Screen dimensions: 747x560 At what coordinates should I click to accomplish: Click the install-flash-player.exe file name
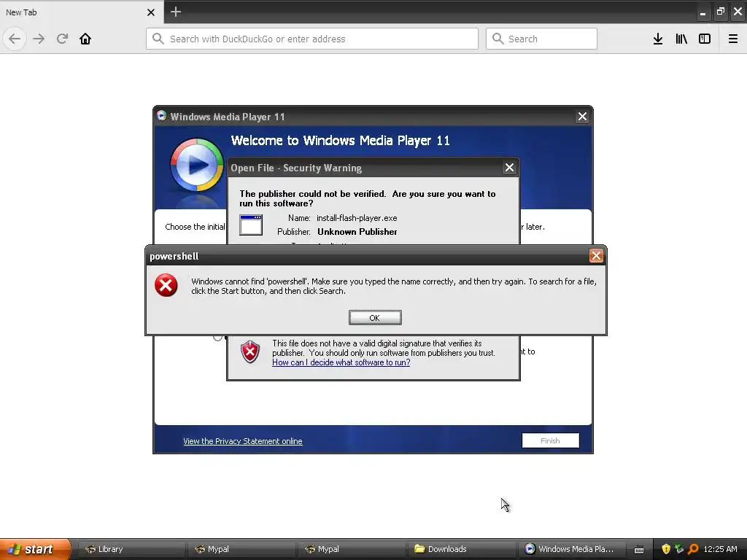tap(357, 218)
